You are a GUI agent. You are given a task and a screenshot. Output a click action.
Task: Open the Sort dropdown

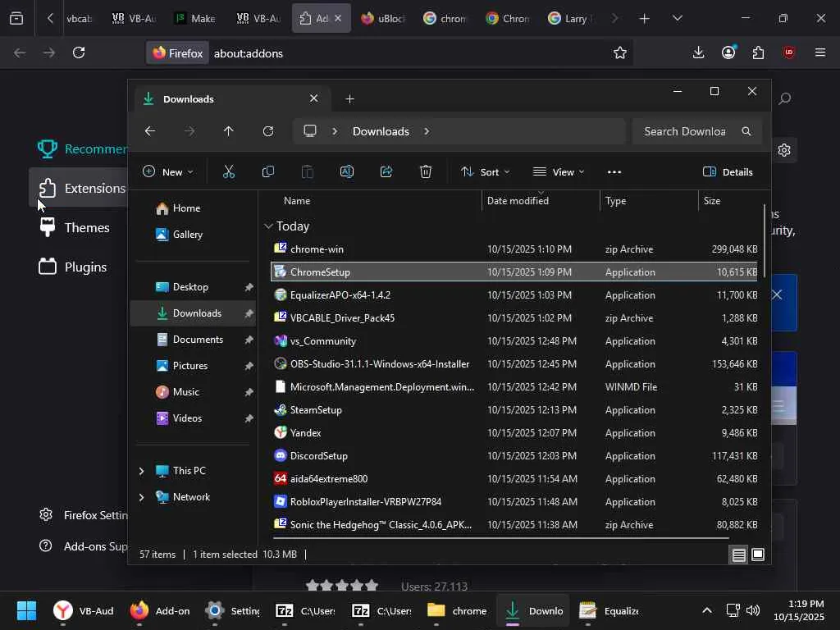(x=485, y=172)
